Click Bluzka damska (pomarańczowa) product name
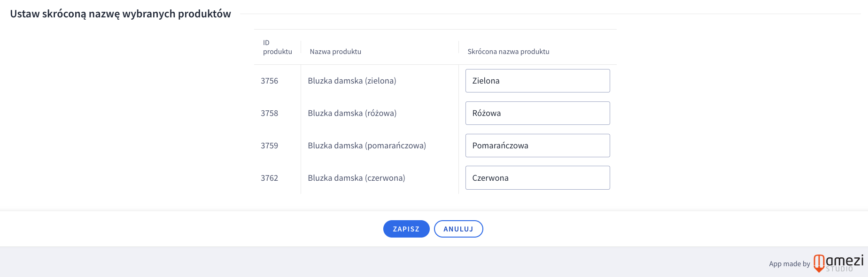This screenshot has height=277, width=868. pyautogui.click(x=367, y=146)
